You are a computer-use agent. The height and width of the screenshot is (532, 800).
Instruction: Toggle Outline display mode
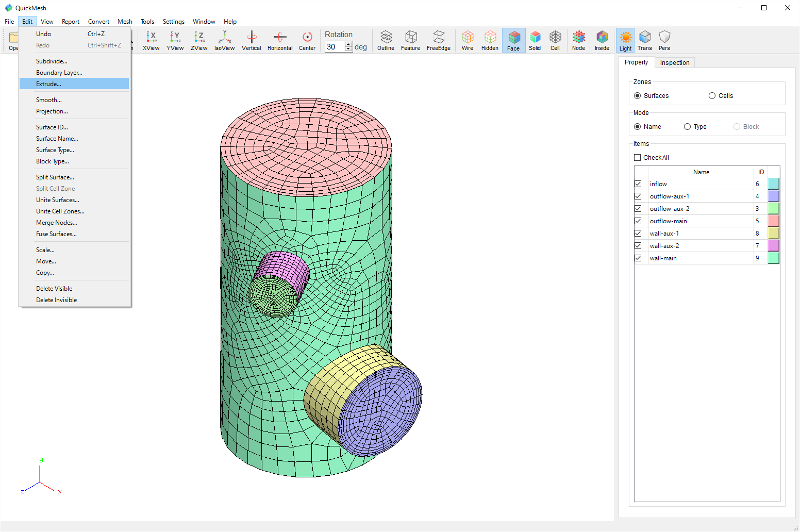[x=386, y=40]
